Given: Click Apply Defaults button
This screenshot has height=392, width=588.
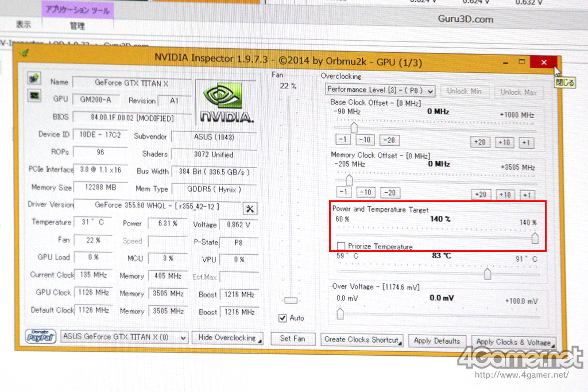Looking at the screenshot, I should [437, 341].
